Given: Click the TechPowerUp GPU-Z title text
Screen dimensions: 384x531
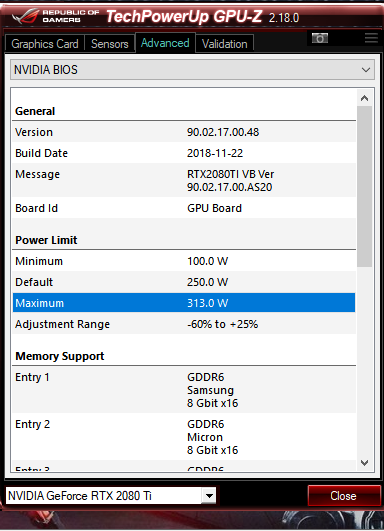Looking at the screenshot, I should tap(184, 16).
